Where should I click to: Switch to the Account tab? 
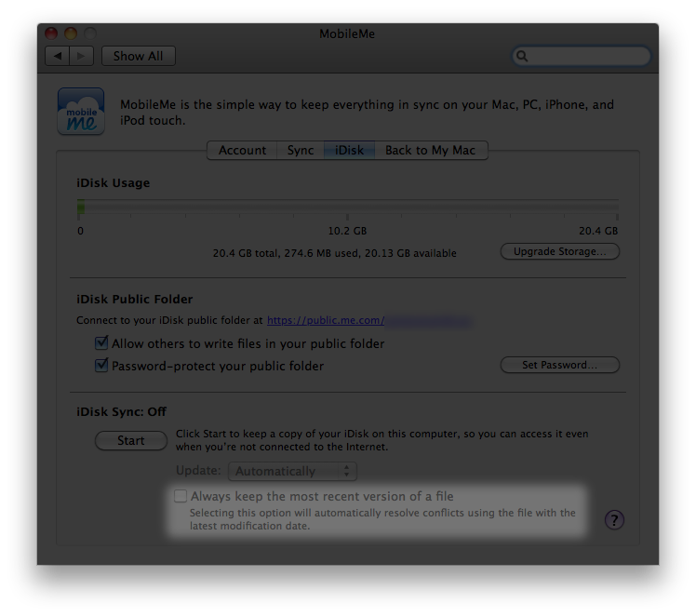click(x=242, y=150)
